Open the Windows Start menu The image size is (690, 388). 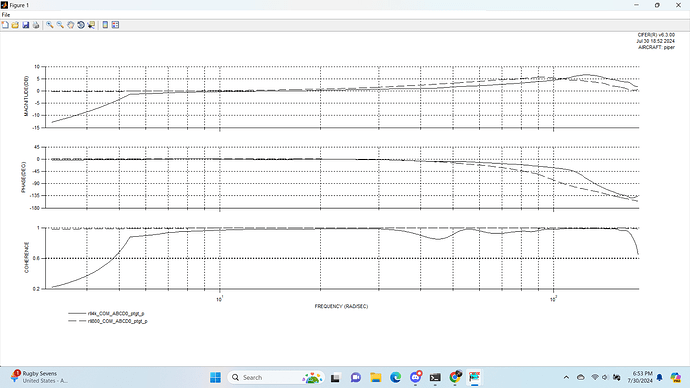coord(215,377)
